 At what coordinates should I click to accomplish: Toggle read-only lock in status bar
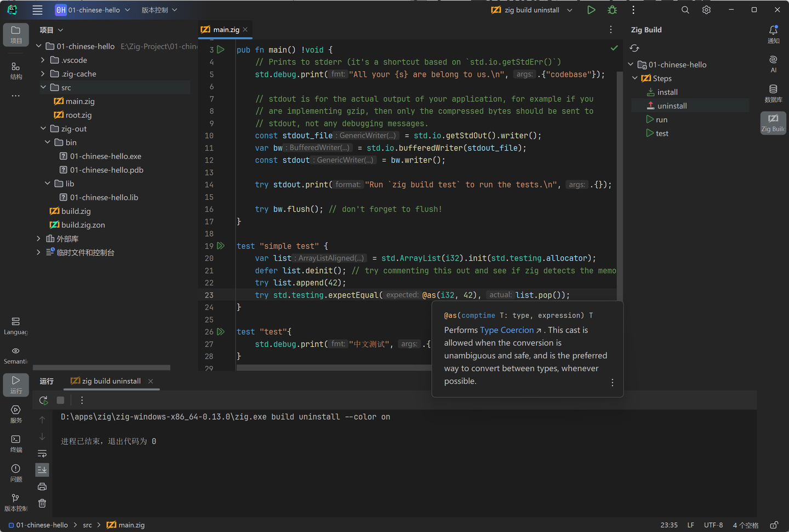[x=774, y=525]
